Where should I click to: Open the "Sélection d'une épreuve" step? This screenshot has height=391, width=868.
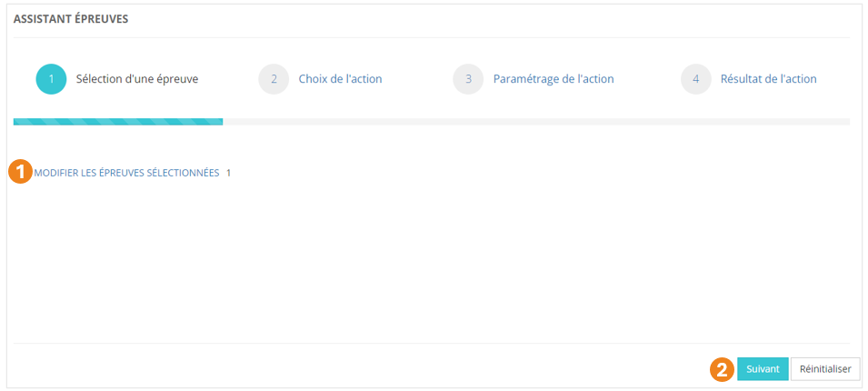[137, 79]
